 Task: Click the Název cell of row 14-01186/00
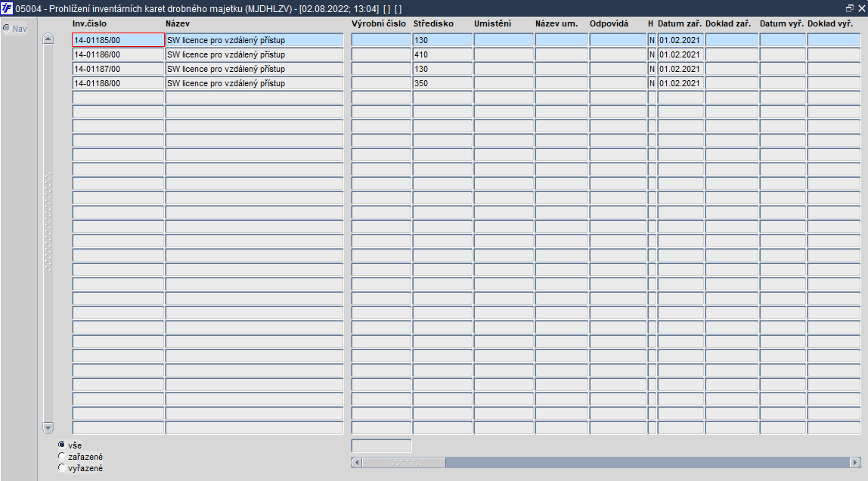(254, 54)
